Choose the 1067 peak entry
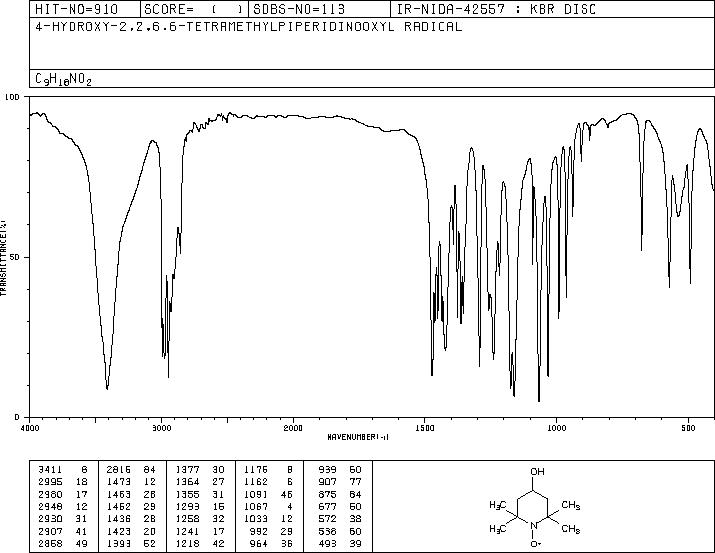Image resolution: width=715 pixels, height=553 pixels. click(268, 506)
